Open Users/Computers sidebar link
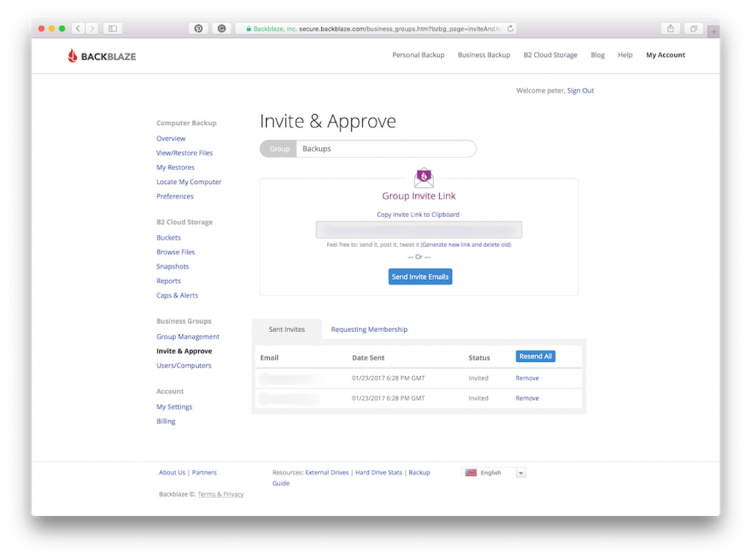Image resolution: width=751 pixels, height=560 pixels. pyautogui.click(x=183, y=365)
